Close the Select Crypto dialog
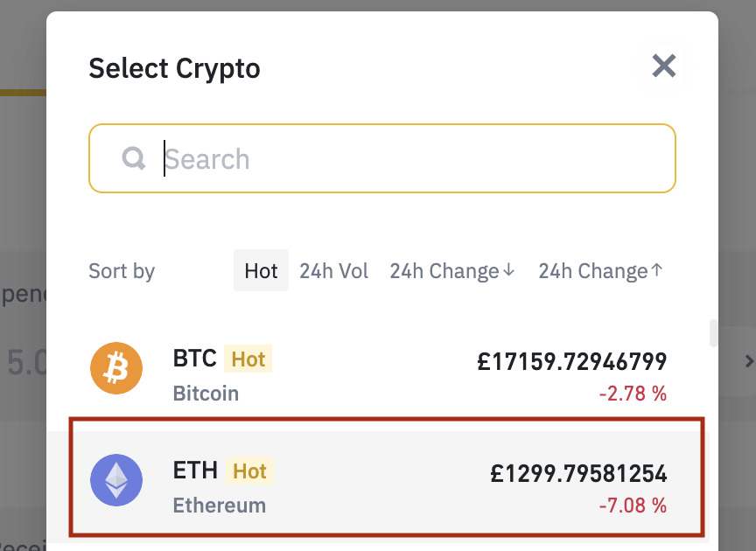Viewport: 756px width, 551px height. [x=664, y=66]
